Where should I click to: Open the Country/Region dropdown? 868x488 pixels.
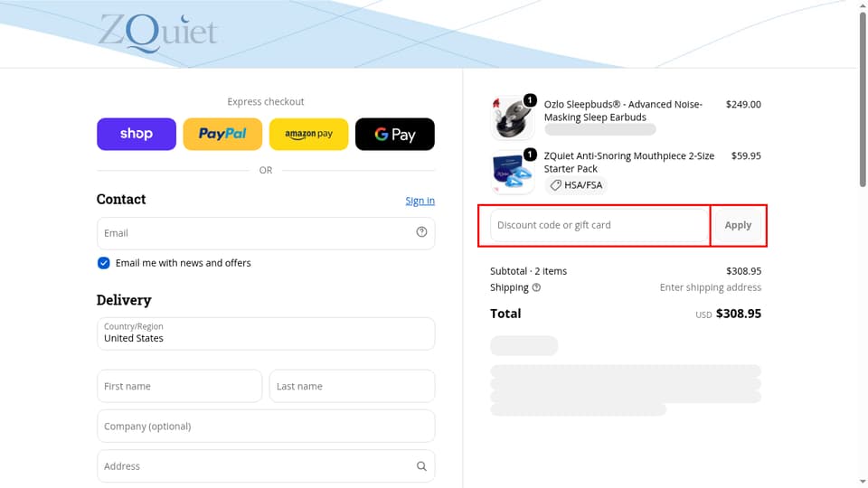tap(266, 333)
